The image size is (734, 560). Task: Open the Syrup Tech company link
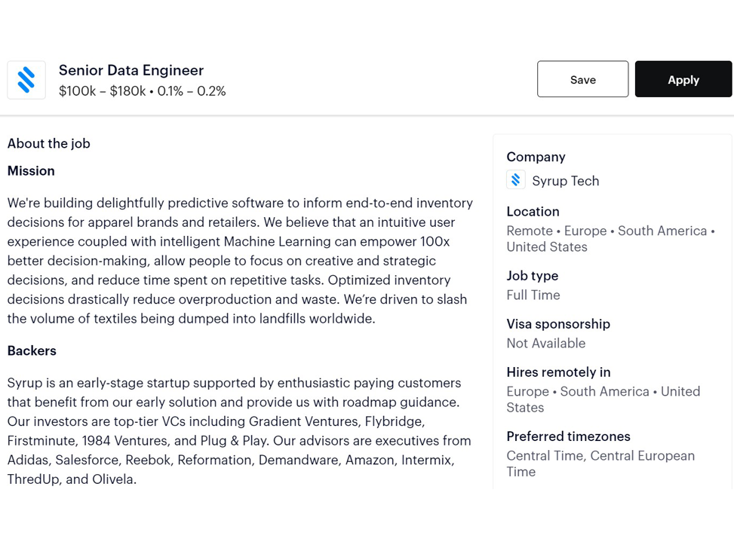(566, 181)
